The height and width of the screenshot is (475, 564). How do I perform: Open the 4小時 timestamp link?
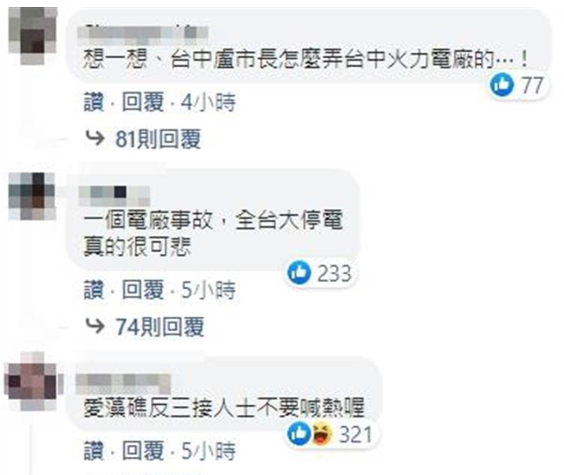[x=208, y=102]
